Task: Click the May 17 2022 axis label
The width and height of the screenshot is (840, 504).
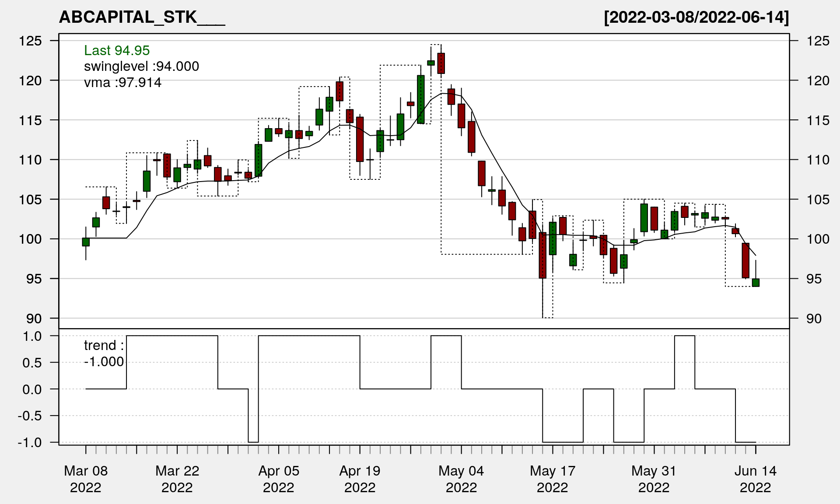Action: pyautogui.click(x=553, y=479)
